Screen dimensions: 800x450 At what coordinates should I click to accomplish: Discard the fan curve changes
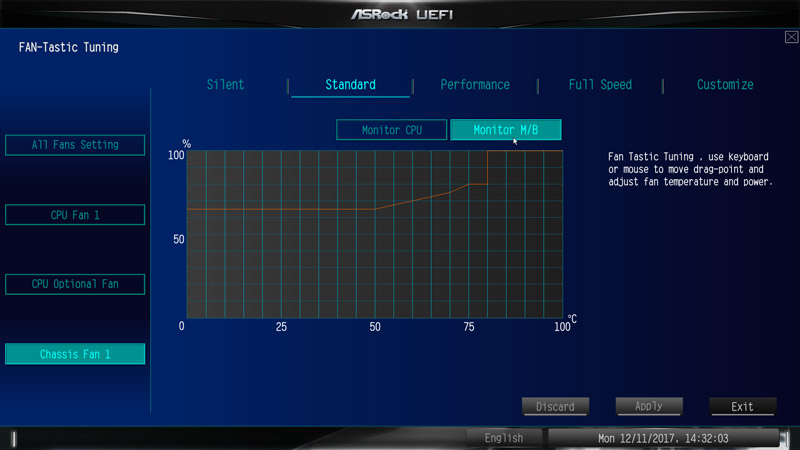pyautogui.click(x=555, y=407)
